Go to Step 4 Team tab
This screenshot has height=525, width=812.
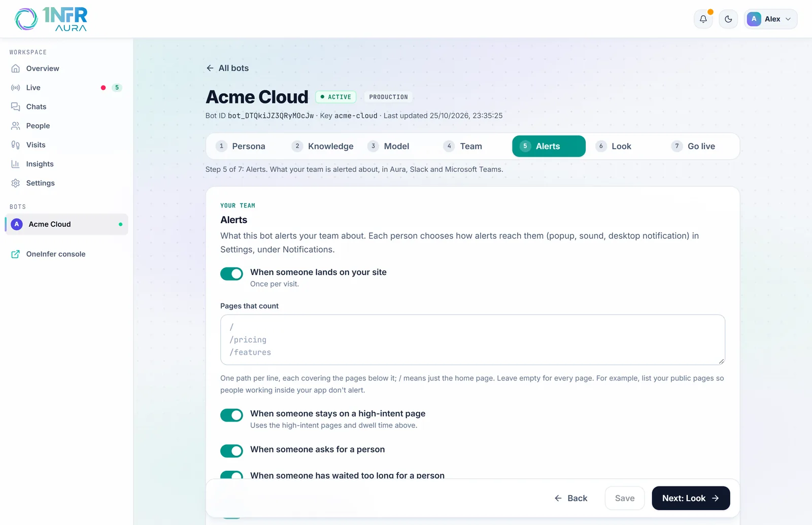tap(473, 146)
